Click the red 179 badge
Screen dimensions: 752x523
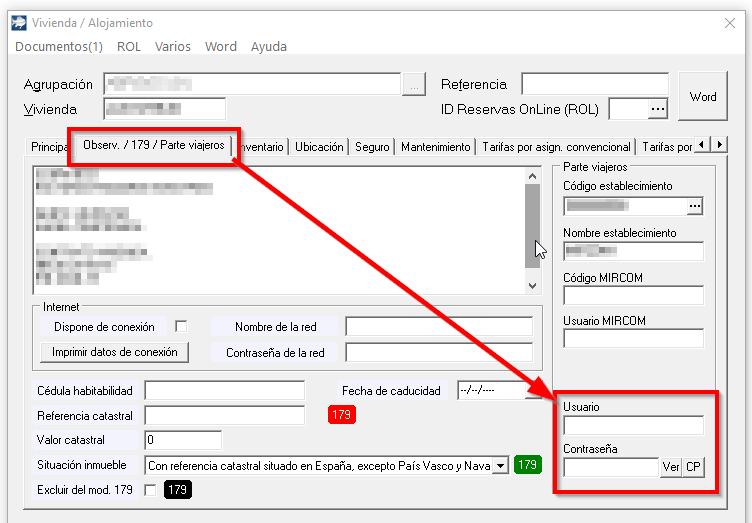pyautogui.click(x=341, y=415)
